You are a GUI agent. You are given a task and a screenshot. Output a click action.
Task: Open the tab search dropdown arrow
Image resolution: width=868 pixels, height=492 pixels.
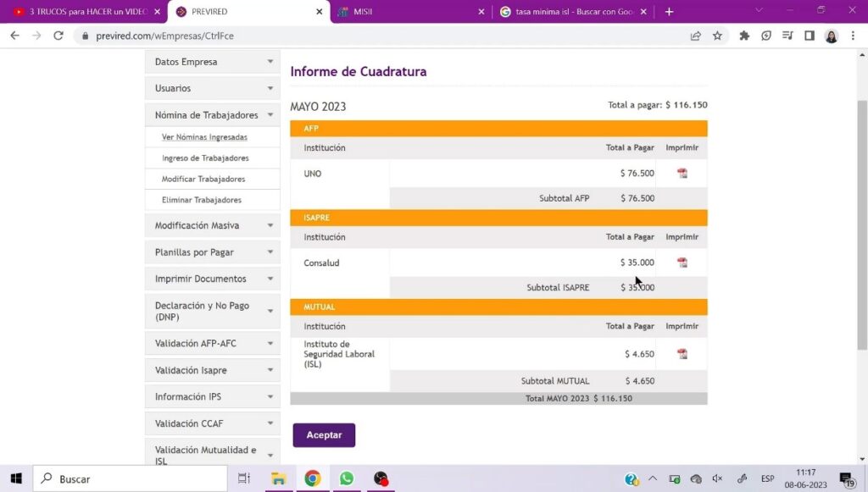[759, 10]
